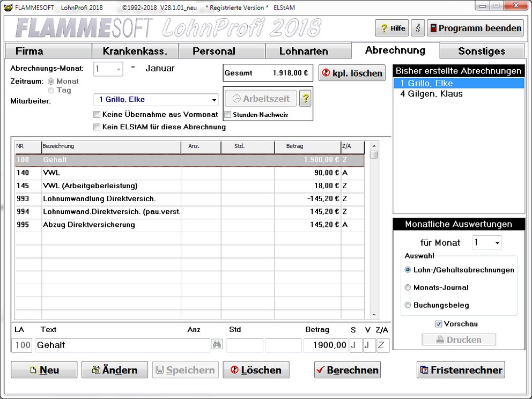Click the Std input field
The height and width of the screenshot is (399, 532).
pos(283,345)
